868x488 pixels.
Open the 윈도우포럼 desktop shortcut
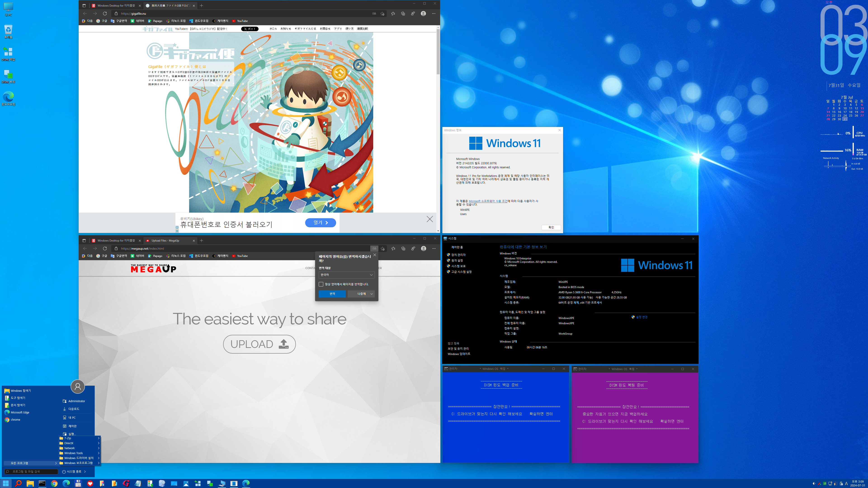[x=8, y=99]
